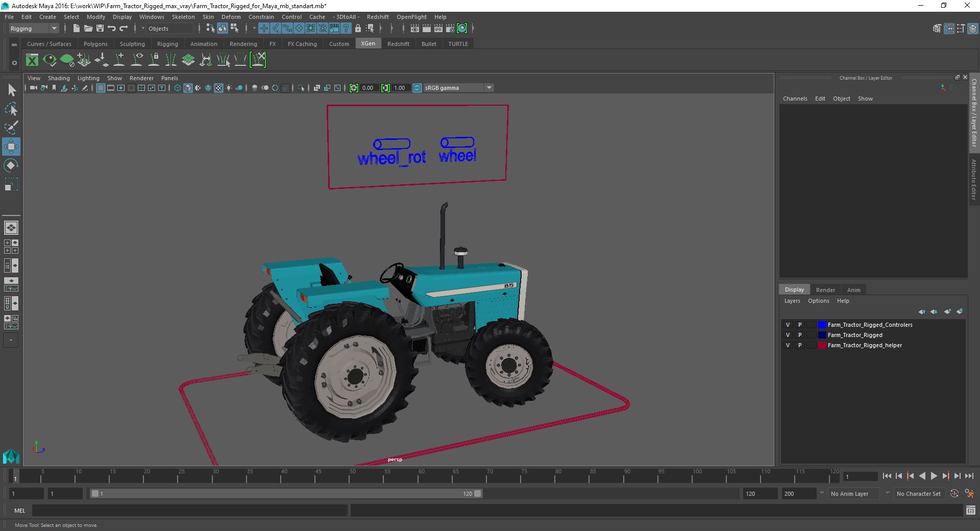980x531 pixels.
Task: Open a scene file from toolbar
Action: (88, 29)
